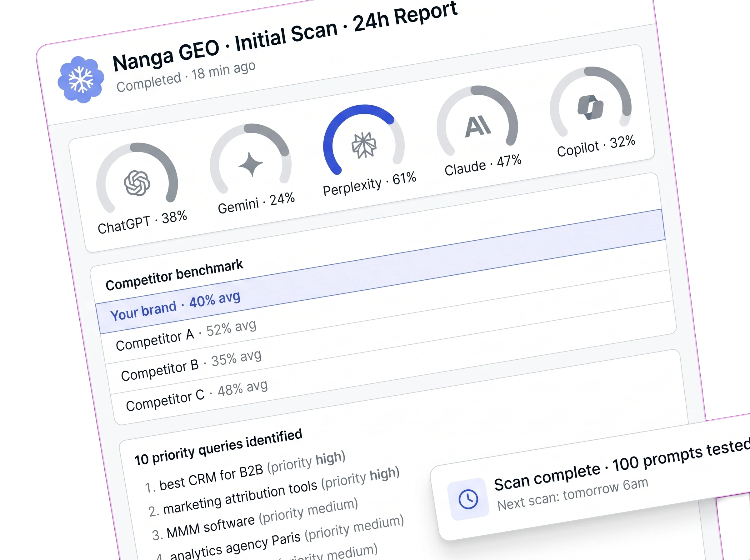
Task: Click the blue snowflake Nanga GEO logo
Action: tap(81, 80)
